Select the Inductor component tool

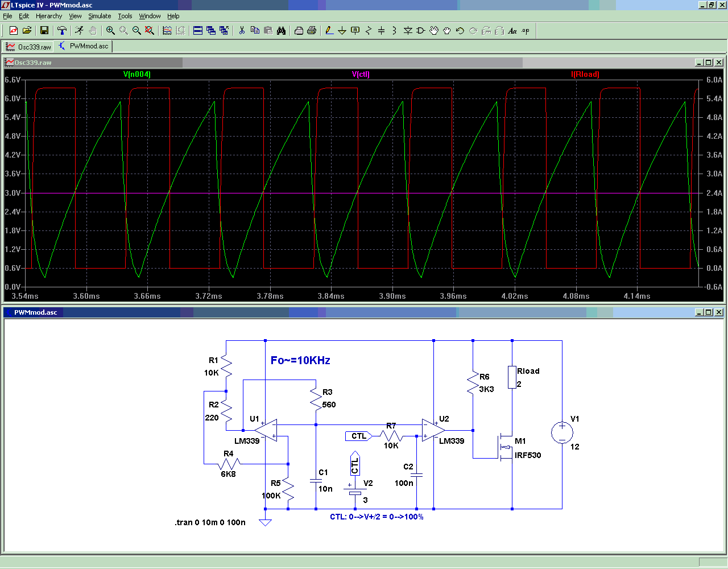pyautogui.click(x=394, y=31)
